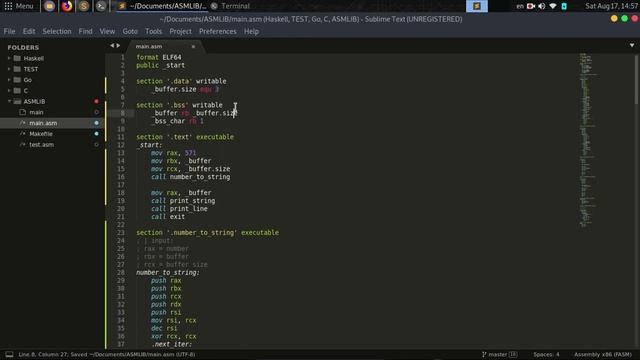Click the status dot beside Makefile

[96, 133]
